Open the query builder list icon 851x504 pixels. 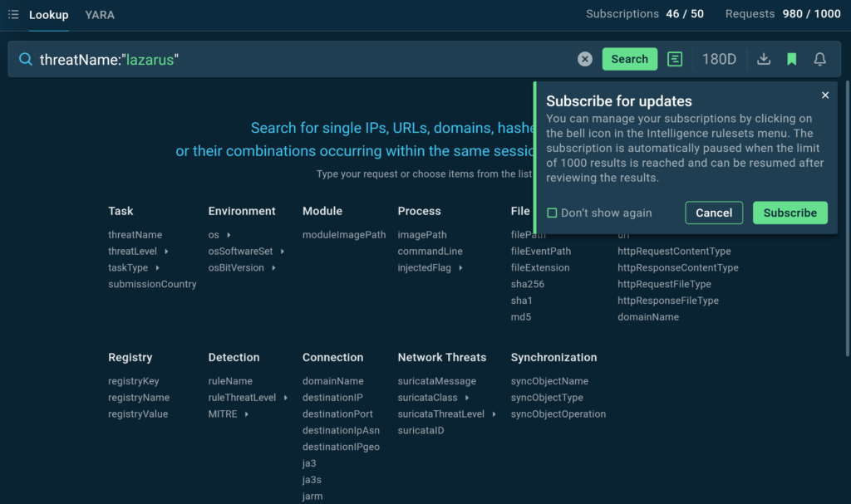click(675, 59)
